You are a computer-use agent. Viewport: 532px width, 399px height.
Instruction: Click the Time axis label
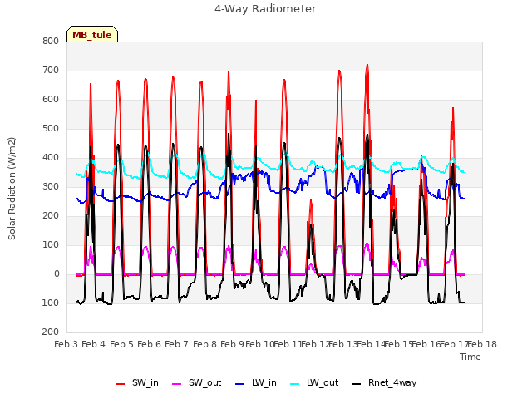coord(470,357)
